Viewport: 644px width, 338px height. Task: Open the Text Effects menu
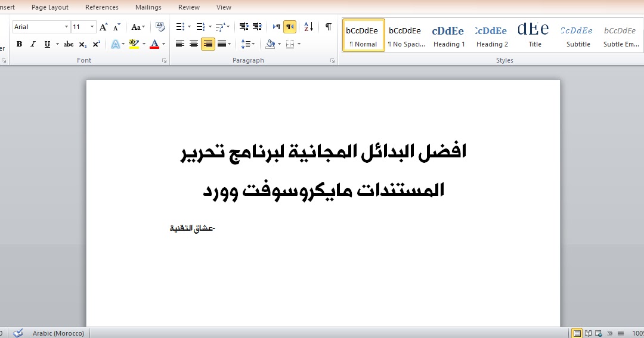tap(117, 44)
